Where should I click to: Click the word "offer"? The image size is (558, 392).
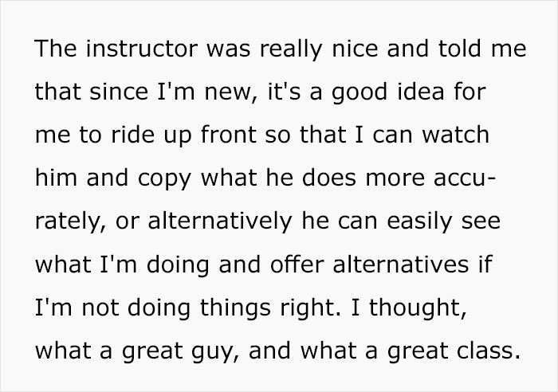point(297,264)
